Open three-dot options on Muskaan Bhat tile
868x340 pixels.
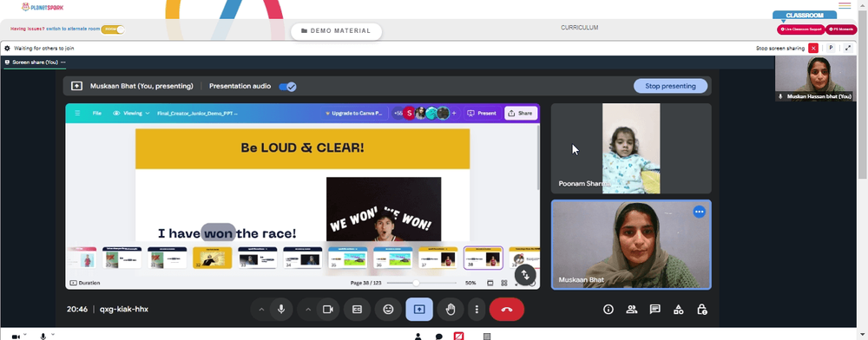coord(699,211)
